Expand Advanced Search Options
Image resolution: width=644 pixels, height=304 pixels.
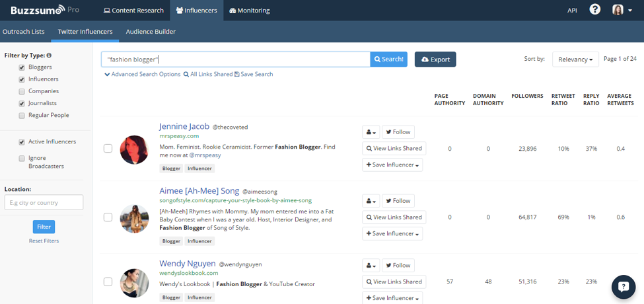[143, 75]
